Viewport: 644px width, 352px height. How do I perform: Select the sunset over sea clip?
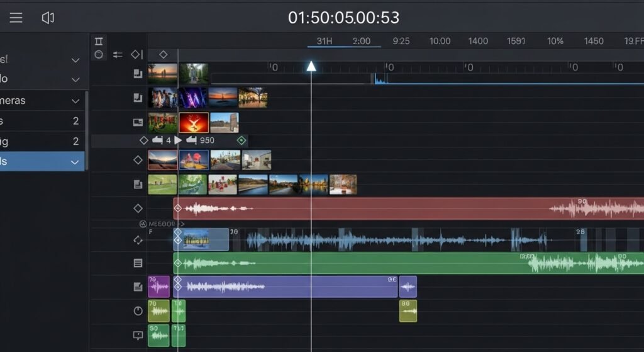tap(223, 98)
